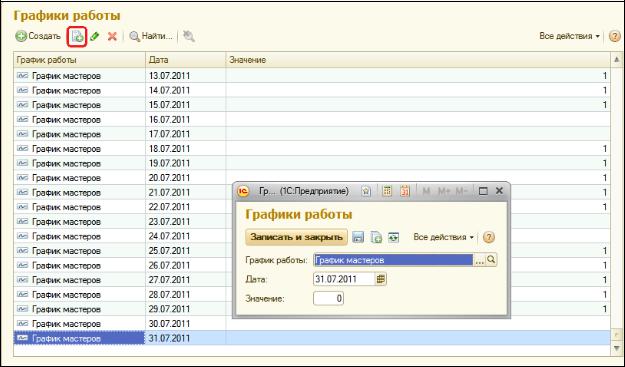Close the Графики работы dialog window
Screen dimensions: 625x367
[499, 191]
